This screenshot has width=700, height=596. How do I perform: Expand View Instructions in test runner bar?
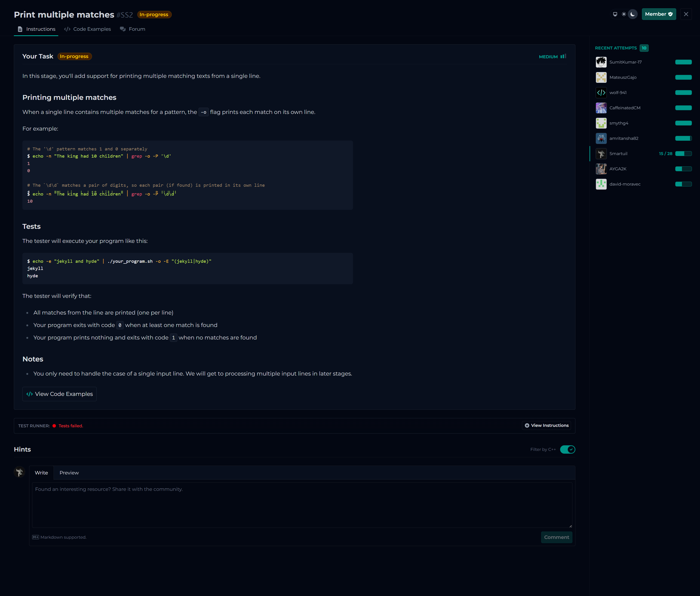coord(547,425)
